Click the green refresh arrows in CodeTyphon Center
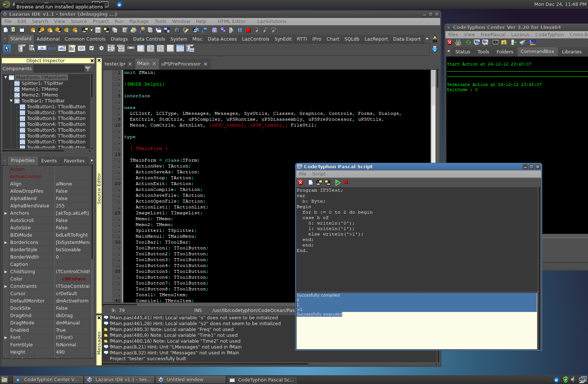 (x=468, y=42)
